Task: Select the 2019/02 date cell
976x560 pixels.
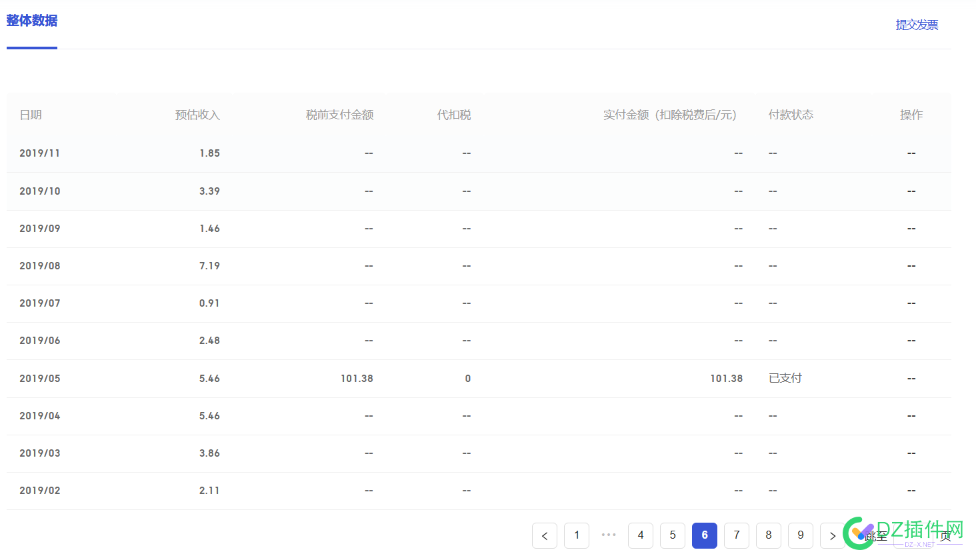Action: (40, 491)
